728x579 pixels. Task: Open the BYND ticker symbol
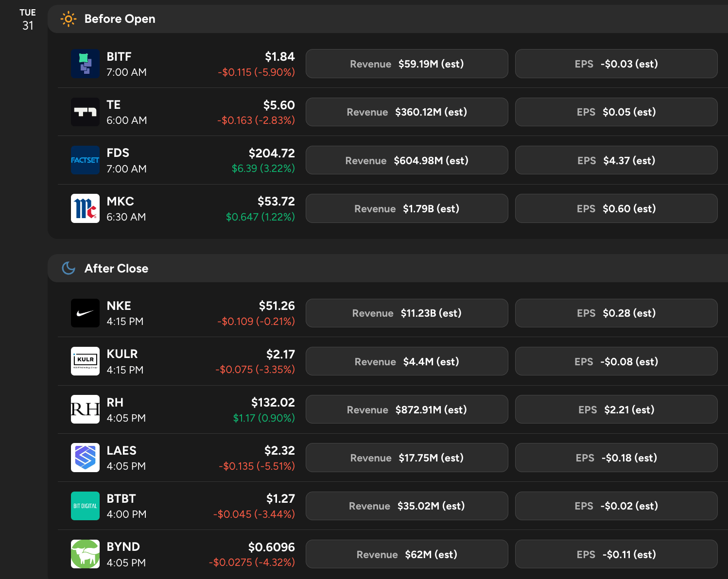coord(123,546)
